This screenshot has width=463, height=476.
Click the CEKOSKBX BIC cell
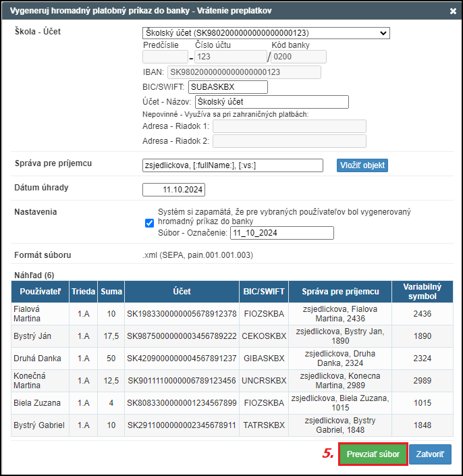(264, 336)
